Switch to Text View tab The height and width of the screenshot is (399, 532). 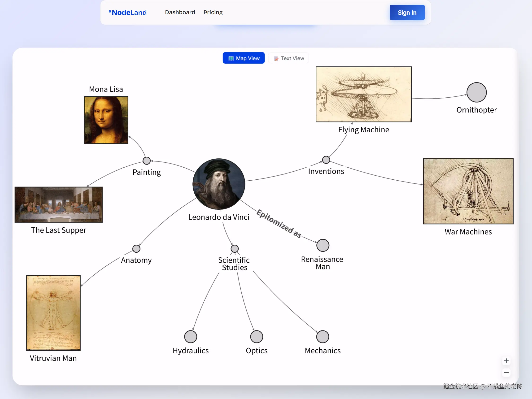(x=288, y=58)
